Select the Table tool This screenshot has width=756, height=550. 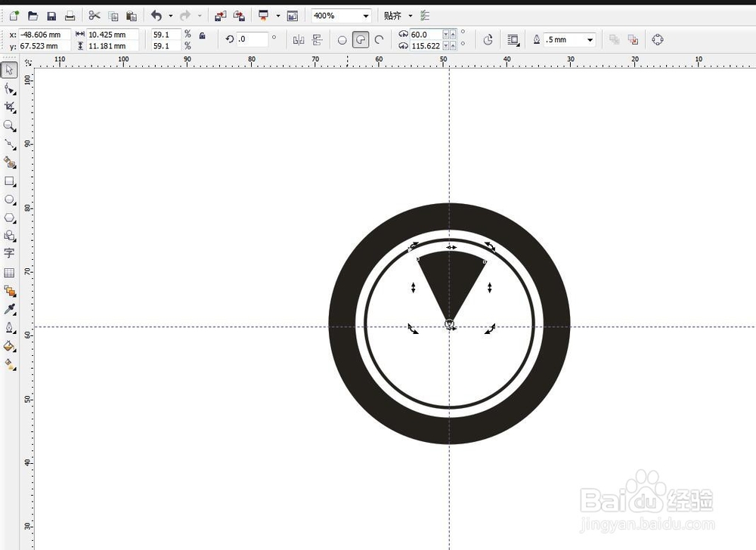(x=9, y=273)
